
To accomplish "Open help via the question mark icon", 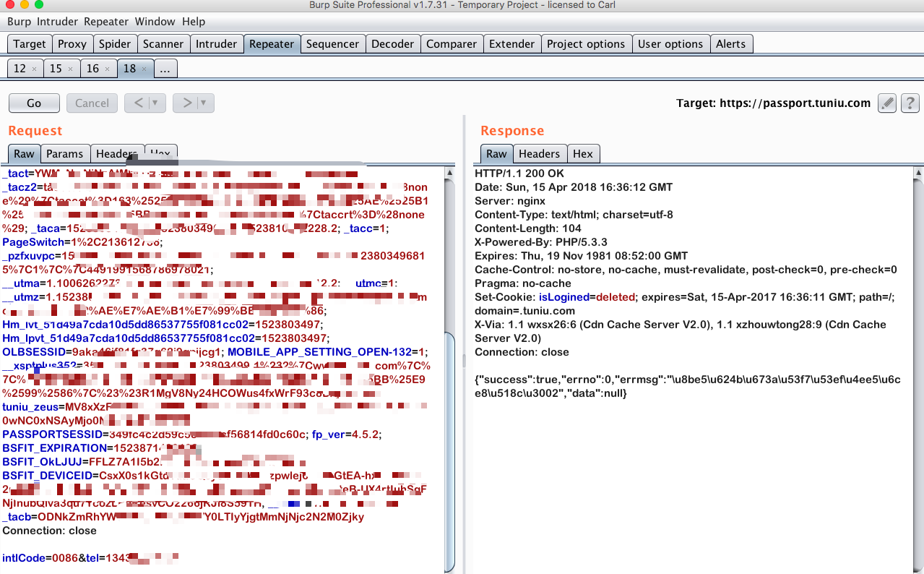I will [x=910, y=103].
